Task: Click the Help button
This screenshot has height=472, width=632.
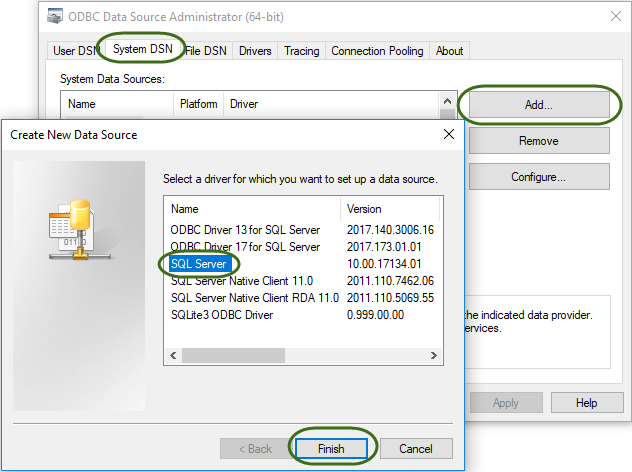Action: point(587,403)
